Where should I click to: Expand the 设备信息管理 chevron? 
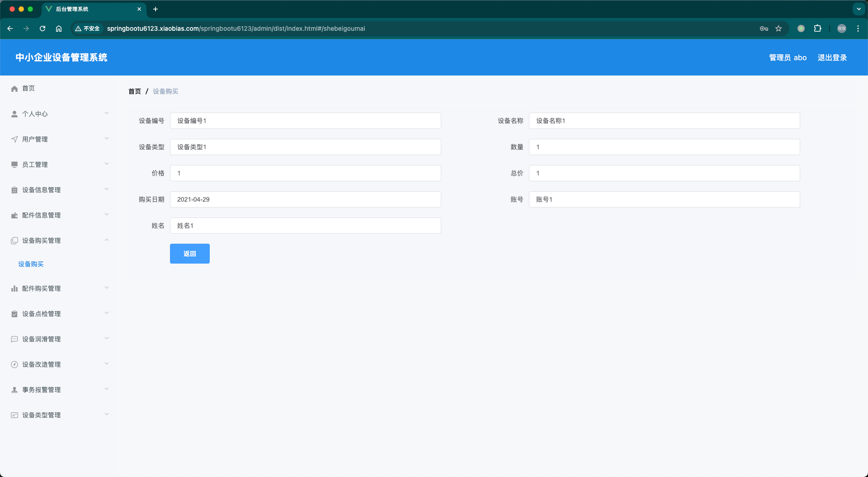pyautogui.click(x=107, y=189)
